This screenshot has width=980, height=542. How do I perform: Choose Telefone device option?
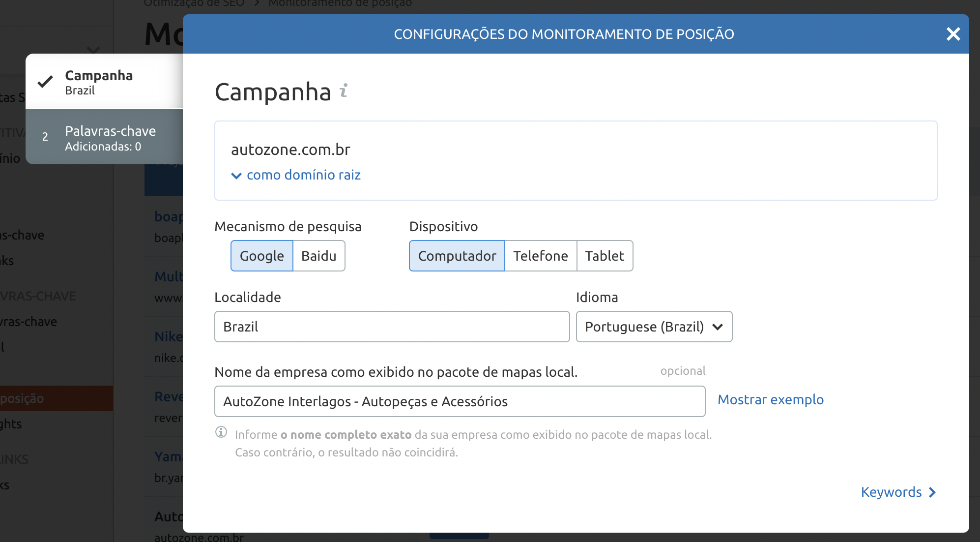point(541,256)
